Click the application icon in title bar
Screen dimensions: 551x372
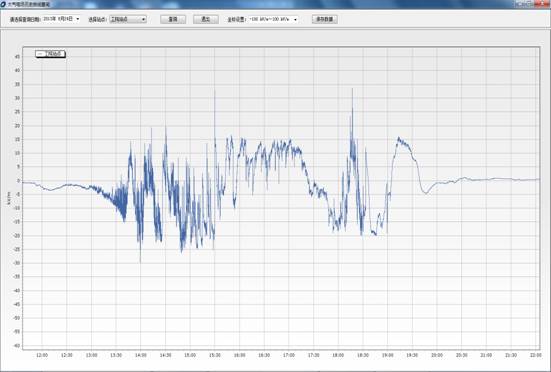pos(3,4)
